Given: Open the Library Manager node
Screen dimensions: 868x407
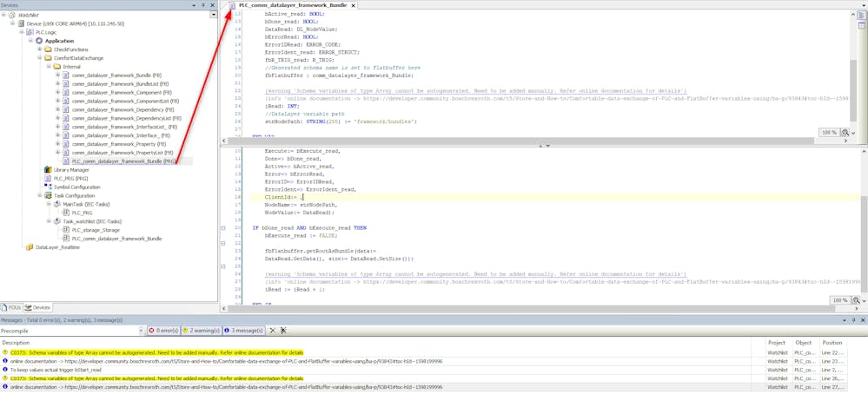Looking at the screenshot, I should coord(71,170).
